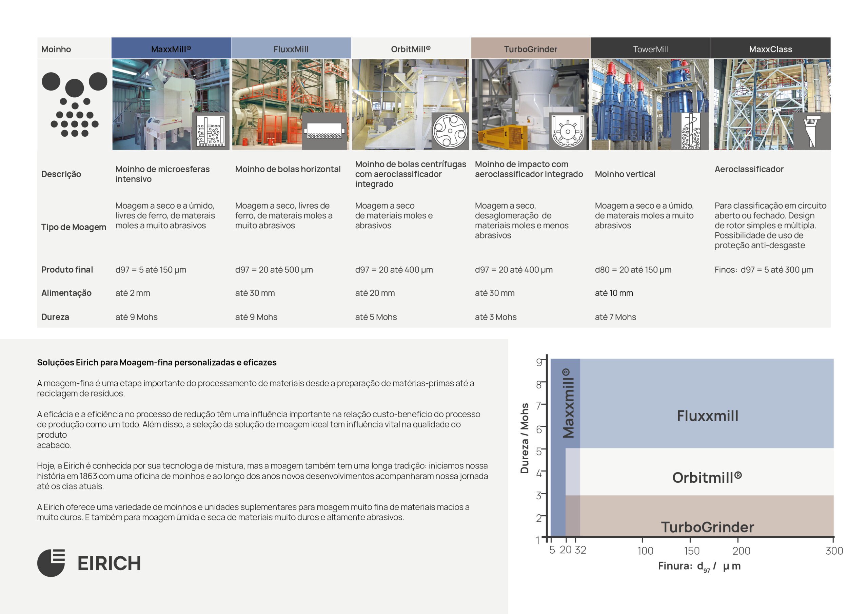Select the FluxxMill column header
The height and width of the screenshot is (614, 868).
tap(291, 48)
